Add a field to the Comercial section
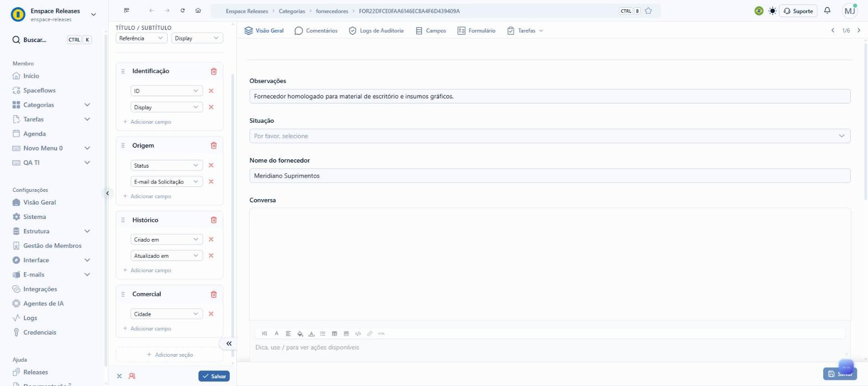This screenshot has width=868, height=386. tap(147, 328)
